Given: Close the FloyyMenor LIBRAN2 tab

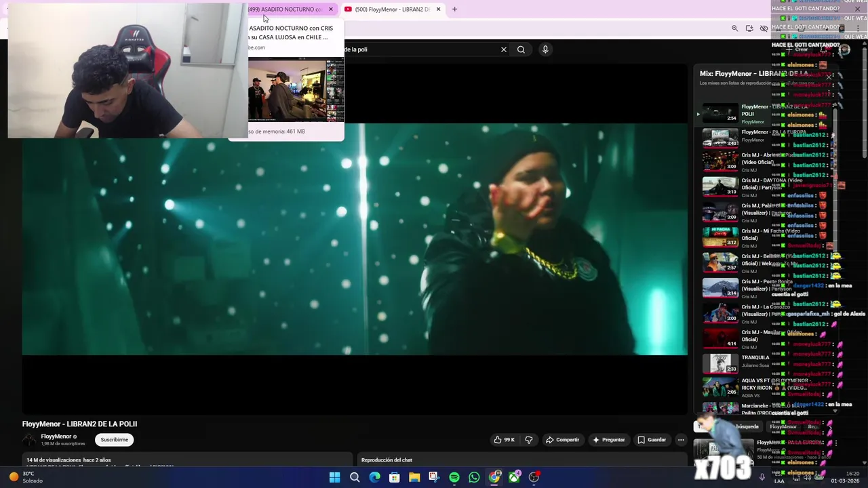Looking at the screenshot, I should pos(438,9).
